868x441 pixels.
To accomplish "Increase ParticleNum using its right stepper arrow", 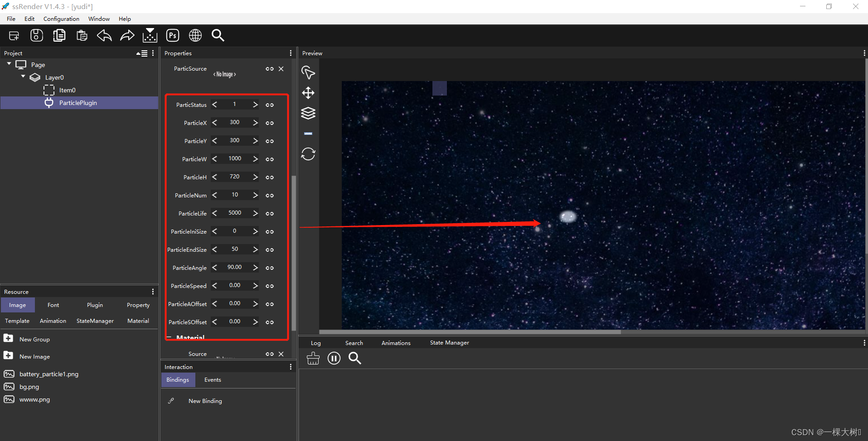I will 255,195.
